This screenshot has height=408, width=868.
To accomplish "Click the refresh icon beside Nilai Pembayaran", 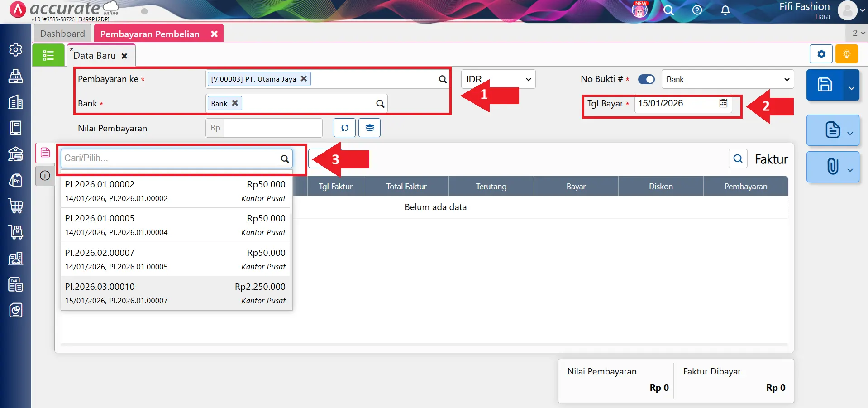I will (345, 128).
